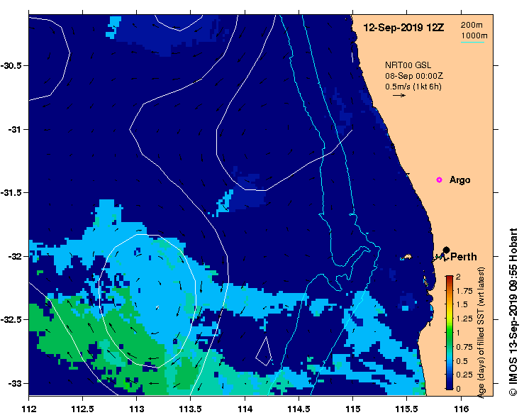The image size is (524, 420).
Task: Click the 116 longitude axis label
Action: point(462,409)
